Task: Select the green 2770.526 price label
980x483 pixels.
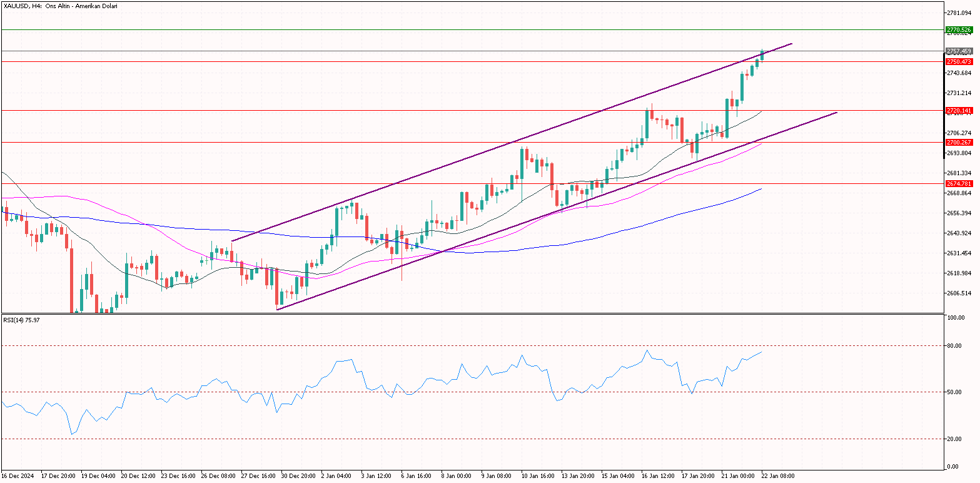Action: coord(959,29)
